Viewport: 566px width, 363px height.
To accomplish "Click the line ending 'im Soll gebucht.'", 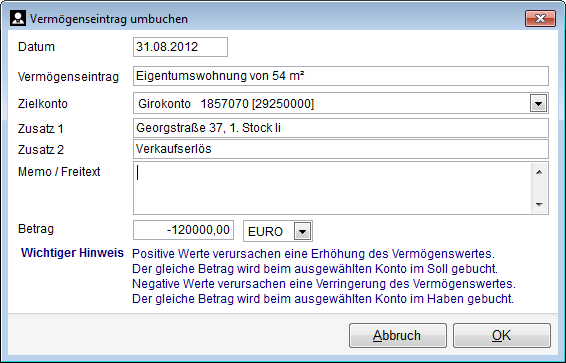I will [315, 269].
